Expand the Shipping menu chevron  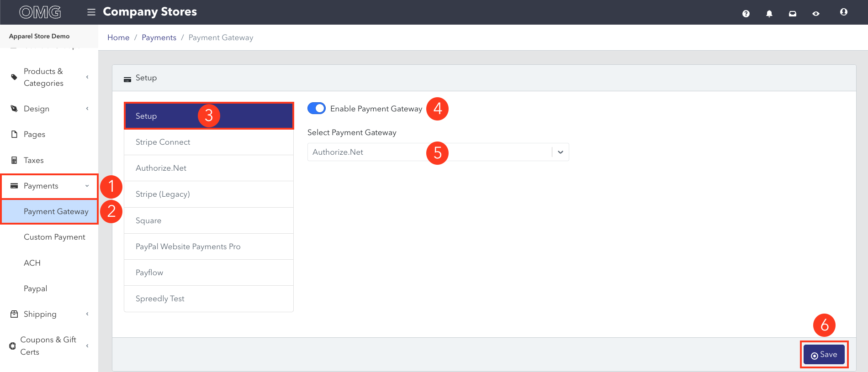[87, 314]
